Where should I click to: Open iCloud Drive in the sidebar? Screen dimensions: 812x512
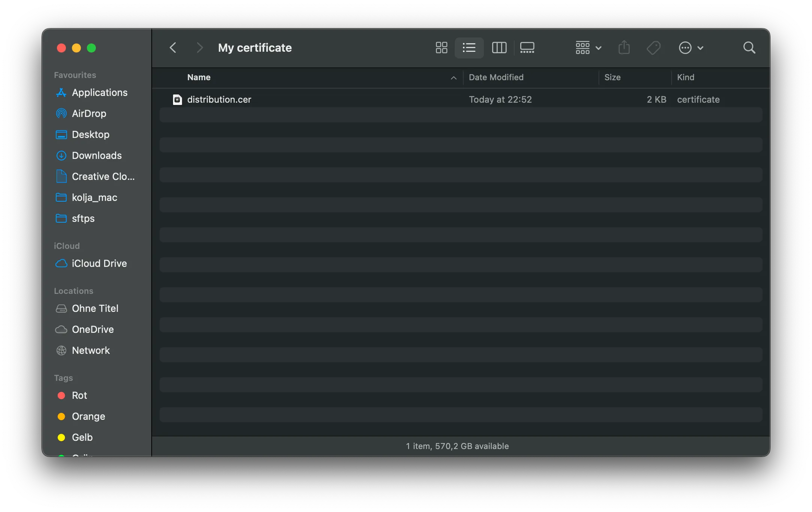(99, 263)
